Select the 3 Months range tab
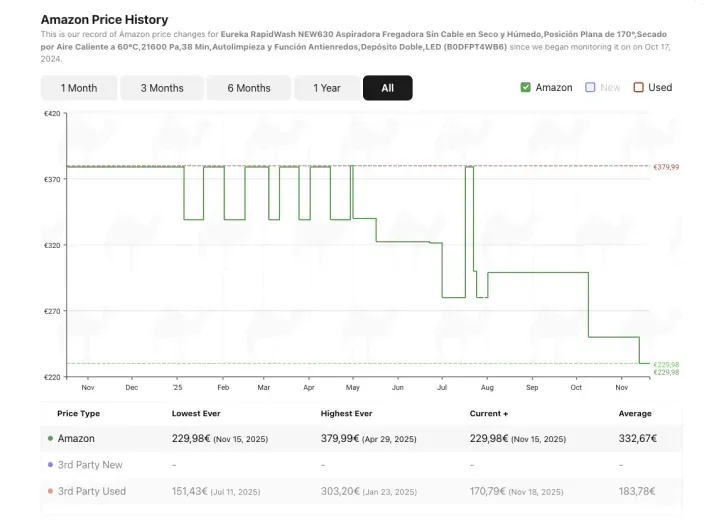 [x=162, y=88]
